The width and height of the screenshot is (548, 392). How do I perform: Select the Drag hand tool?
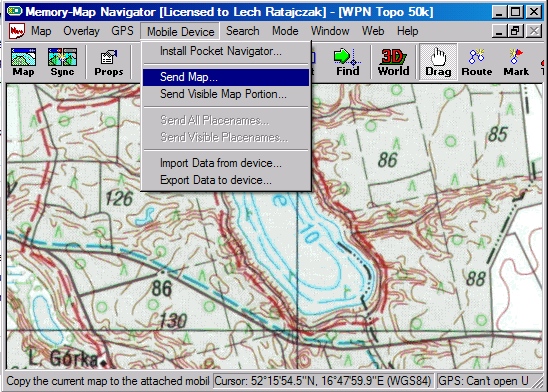[438, 62]
